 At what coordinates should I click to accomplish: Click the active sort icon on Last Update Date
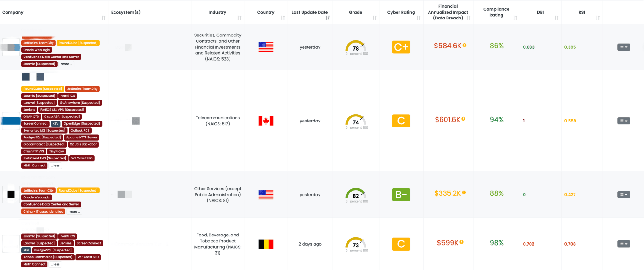pyautogui.click(x=328, y=18)
